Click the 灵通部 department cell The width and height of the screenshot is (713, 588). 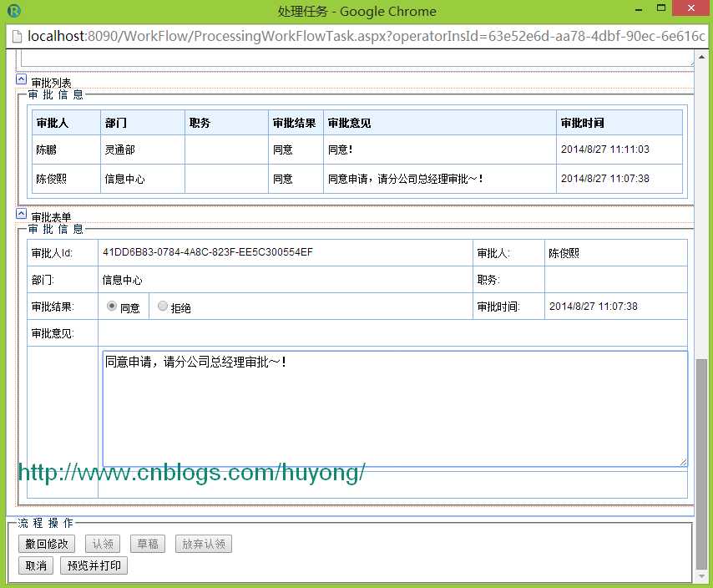(142, 150)
